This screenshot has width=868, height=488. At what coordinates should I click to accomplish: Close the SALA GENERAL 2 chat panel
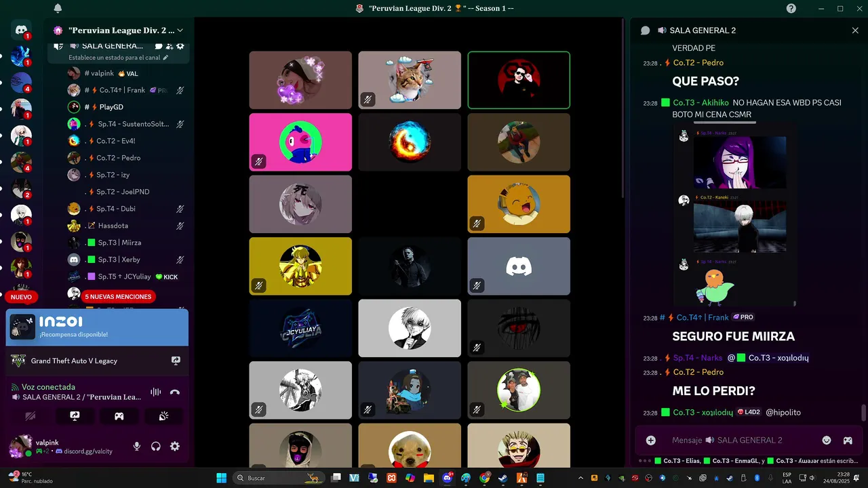[855, 30]
